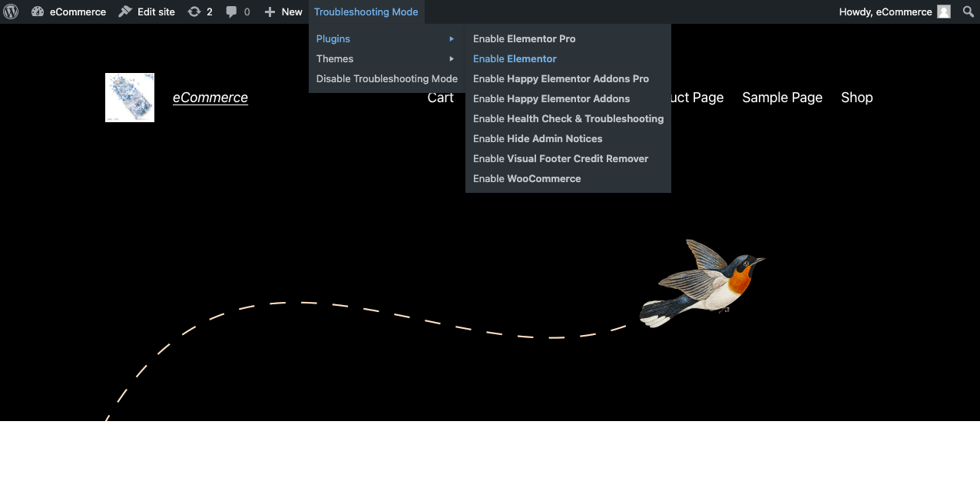Choose Enable Visual Footer Credit Remover

[568, 158]
